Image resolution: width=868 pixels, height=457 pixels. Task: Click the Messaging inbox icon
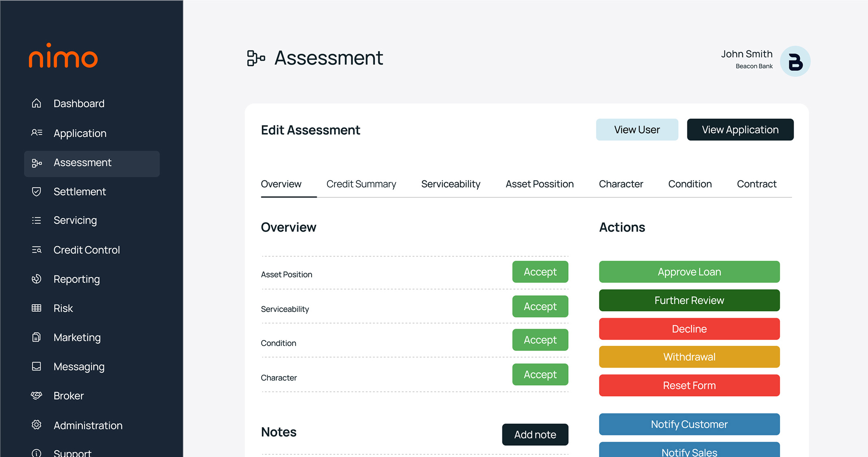tap(37, 366)
